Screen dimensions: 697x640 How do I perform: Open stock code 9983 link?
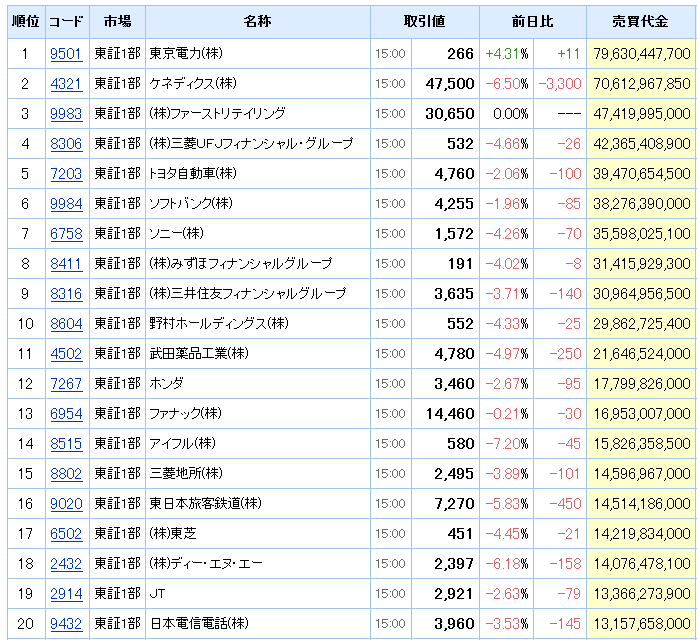(66, 114)
